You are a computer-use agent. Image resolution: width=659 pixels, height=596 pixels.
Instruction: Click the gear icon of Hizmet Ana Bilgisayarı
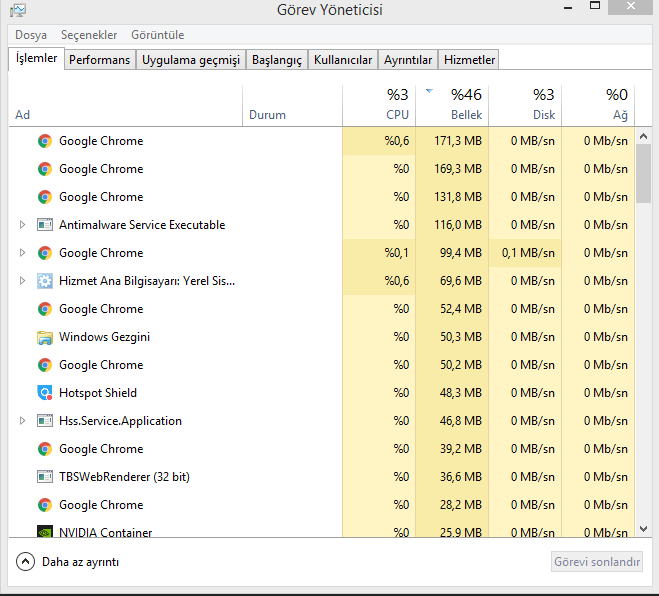coord(45,281)
